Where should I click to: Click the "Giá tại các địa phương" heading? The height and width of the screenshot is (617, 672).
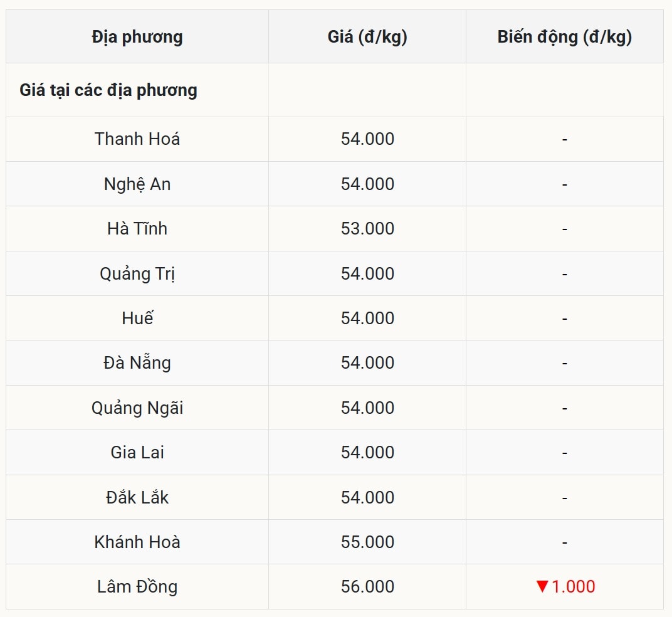coord(108,90)
